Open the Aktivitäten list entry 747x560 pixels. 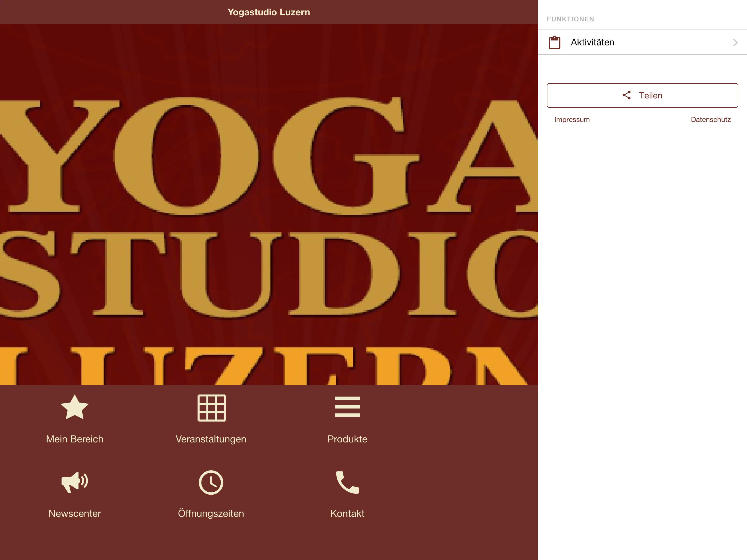pos(592,43)
